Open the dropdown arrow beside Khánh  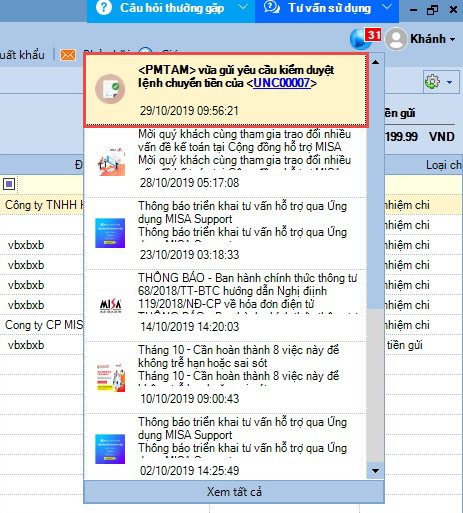coord(452,39)
